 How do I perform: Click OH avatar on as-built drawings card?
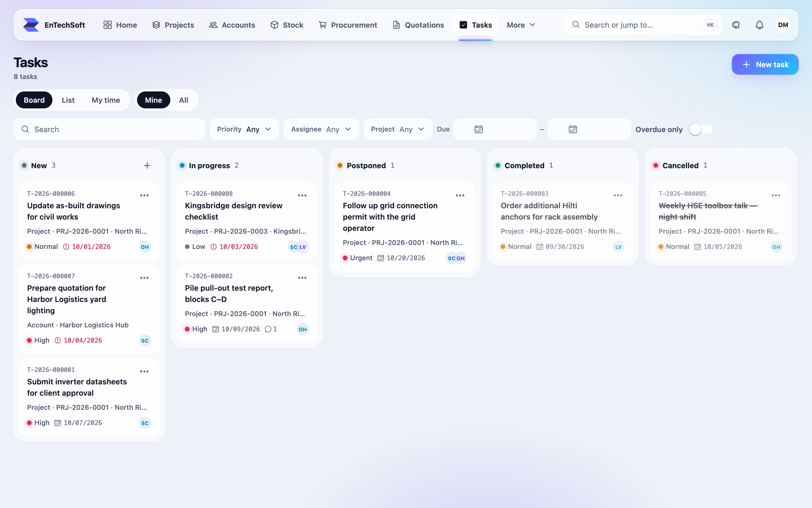point(145,247)
